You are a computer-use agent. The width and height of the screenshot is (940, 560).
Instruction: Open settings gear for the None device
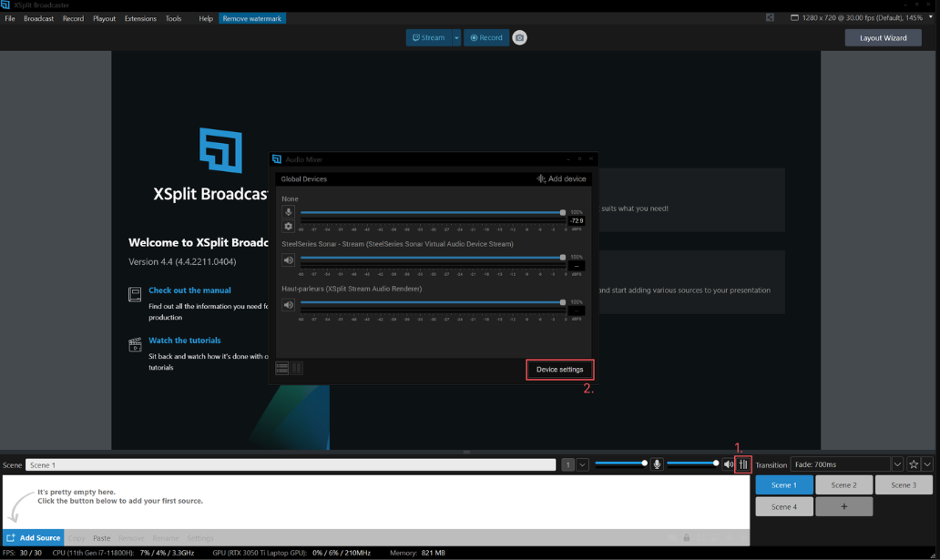coord(289,227)
